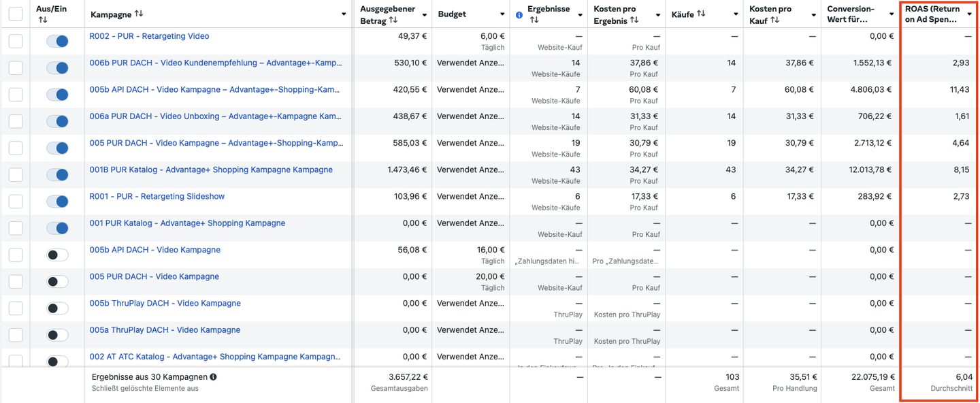Open Kampagne column dropdown arrow
Image resolution: width=980 pixels, height=403 pixels.
pos(343,14)
